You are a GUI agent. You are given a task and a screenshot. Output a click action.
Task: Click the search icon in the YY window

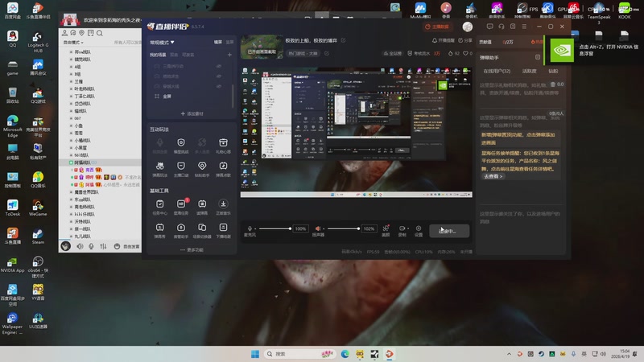(100, 33)
